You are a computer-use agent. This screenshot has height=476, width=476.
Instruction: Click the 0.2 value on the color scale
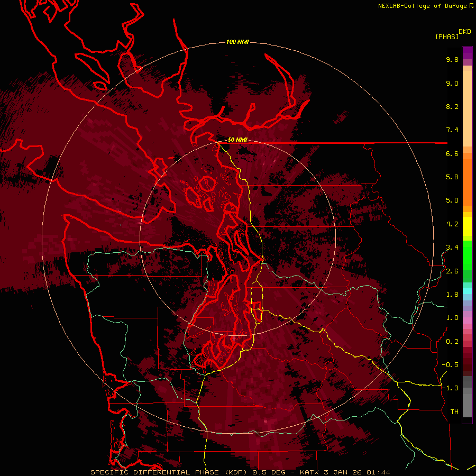(452, 342)
